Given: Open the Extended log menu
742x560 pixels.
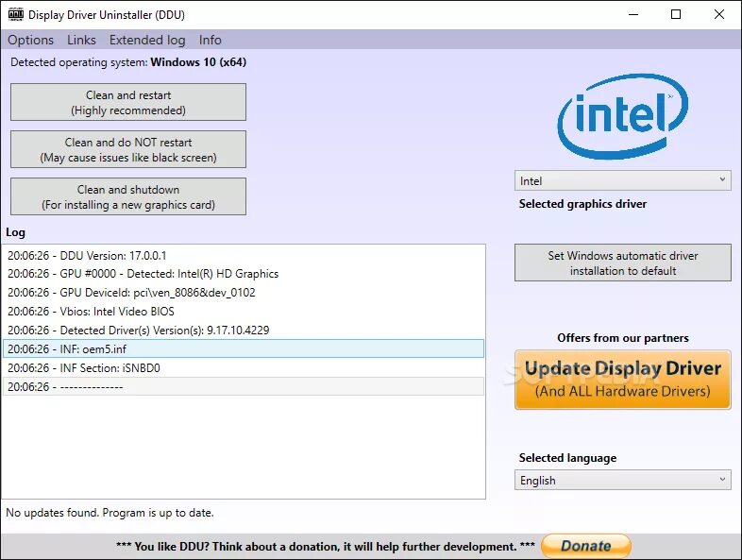Looking at the screenshot, I should (147, 40).
